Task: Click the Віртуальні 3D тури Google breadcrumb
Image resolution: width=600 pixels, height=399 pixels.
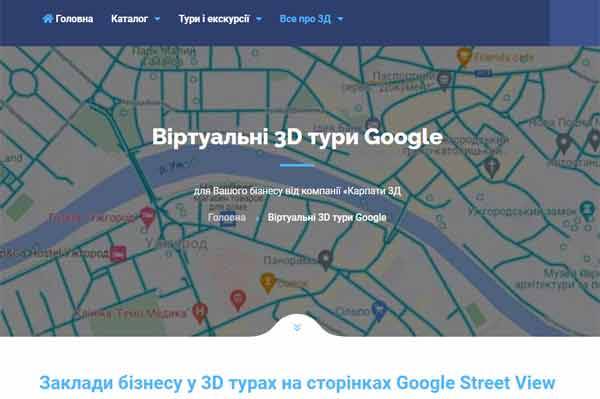Action: point(327,217)
